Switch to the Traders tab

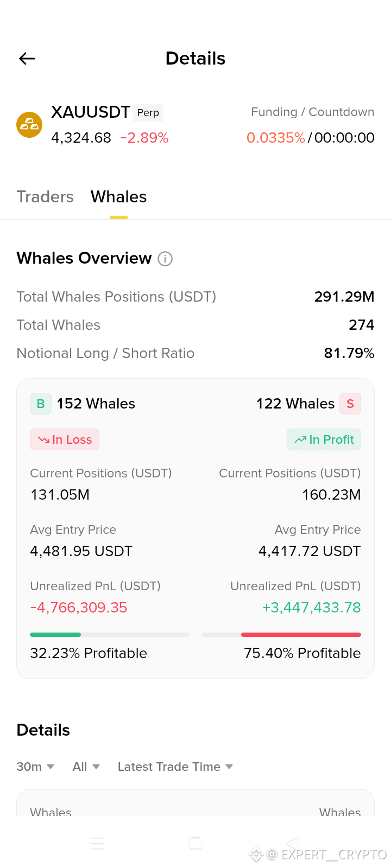[x=45, y=196]
